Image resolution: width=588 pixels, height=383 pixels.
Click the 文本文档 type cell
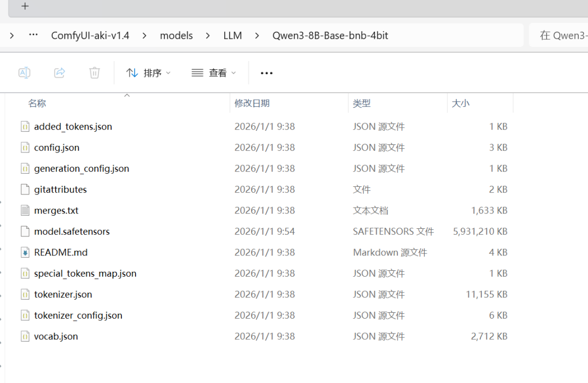371,210
